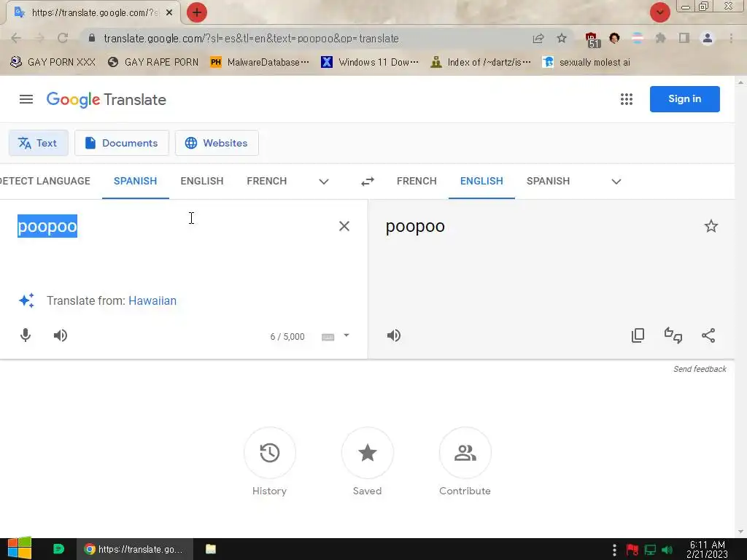Focus the browser address bar URL
747x560 pixels.
click(x=251, y=39)
